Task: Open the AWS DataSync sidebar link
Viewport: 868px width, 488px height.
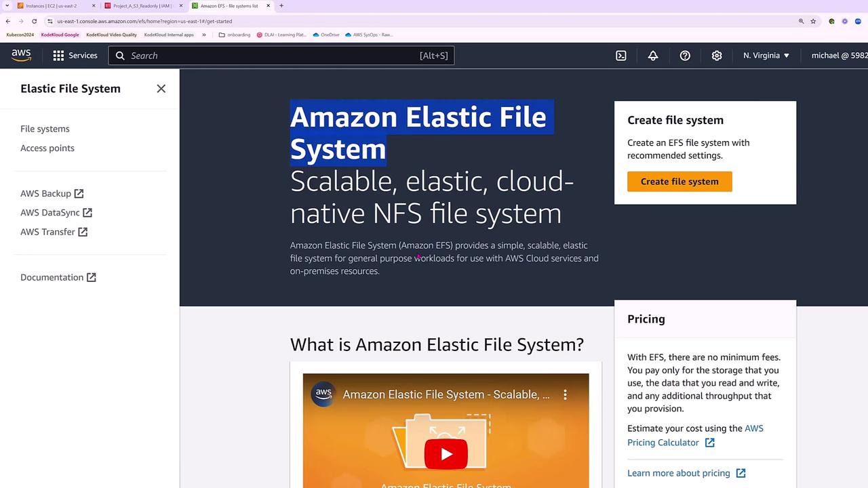Action: click(56, 213)
